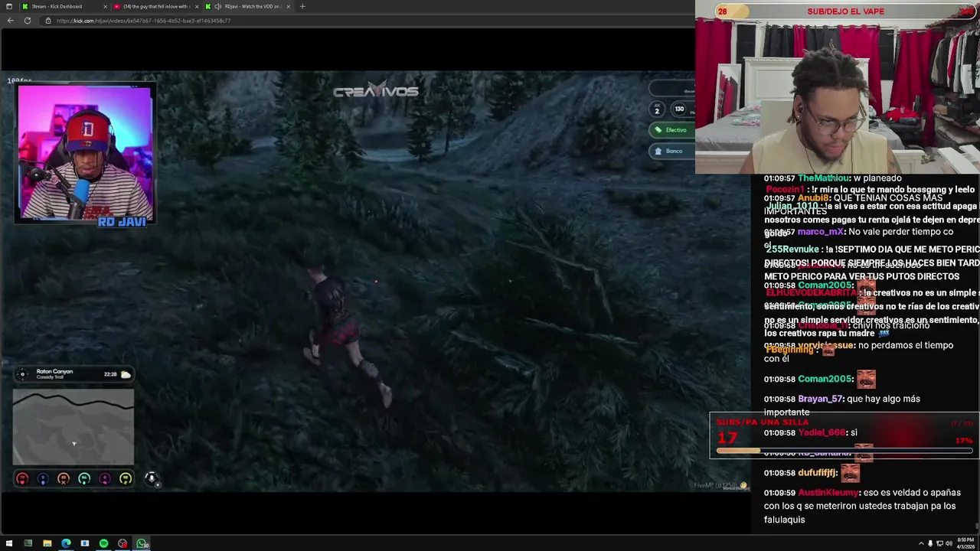Open File Explorer from taskbar
Screen dimensions: 980x551
point(47,543)
